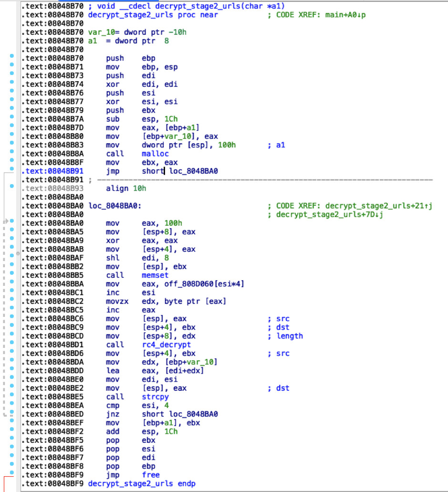Viewport: 448px width, 492px height.
Task: Click the 'src' comment at 08048BD6
Action: 282,353
